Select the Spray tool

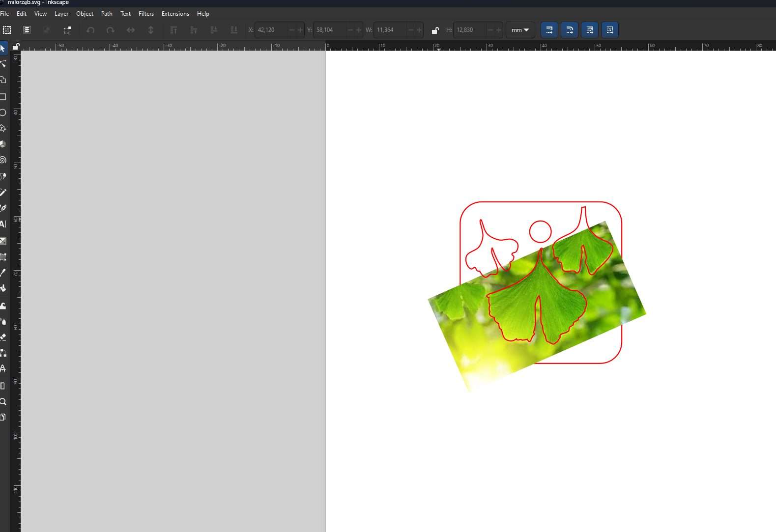[x=3, y=321]
